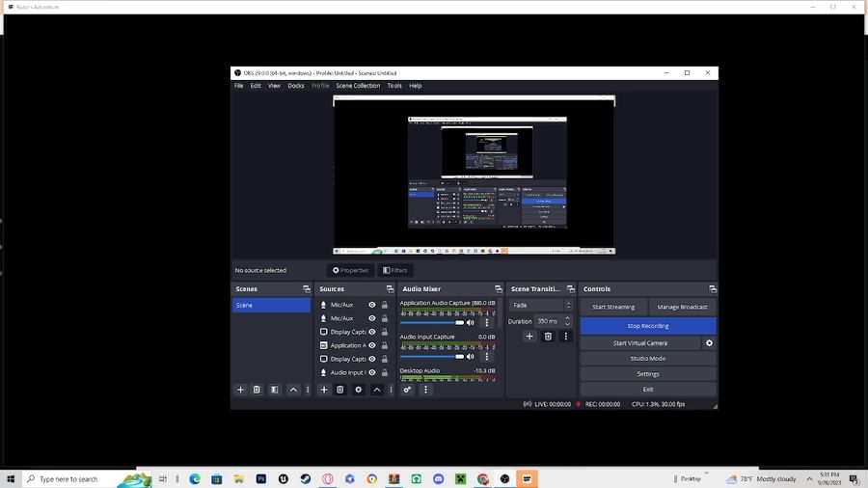The image size is (868, 488).
Task: Open Steam from the taskbar
Action: (306, 479)
